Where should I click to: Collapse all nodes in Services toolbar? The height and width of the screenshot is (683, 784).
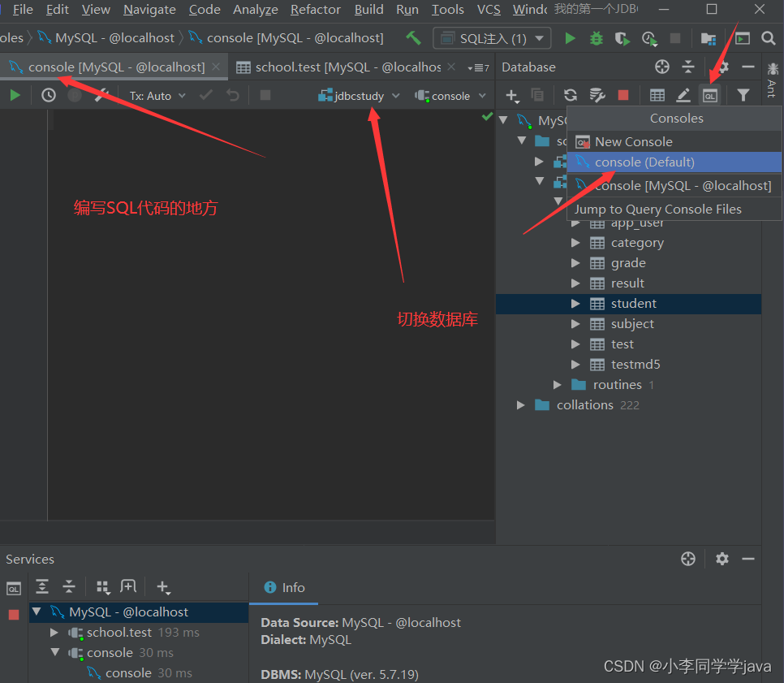click(x=69, y=586)
